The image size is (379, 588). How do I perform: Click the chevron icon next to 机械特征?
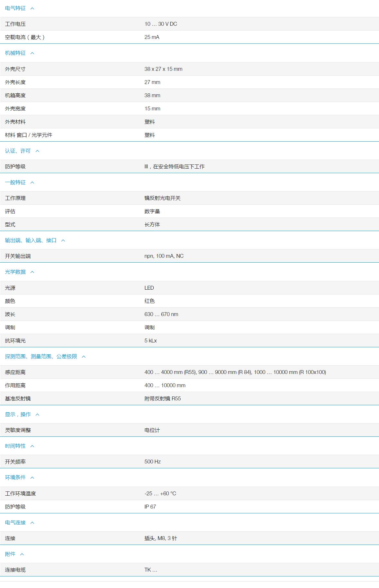32,53
